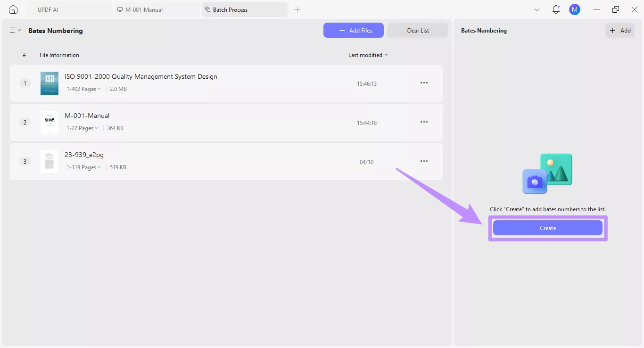Open more options for ISO 9001-2000 file
The height and width of the screenshot is (348, 644).
[424, 83]
